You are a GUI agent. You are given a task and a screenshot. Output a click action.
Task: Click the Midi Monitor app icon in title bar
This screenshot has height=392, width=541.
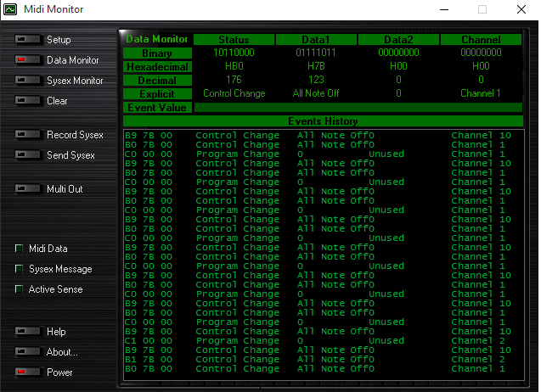[x=10, y=9]
